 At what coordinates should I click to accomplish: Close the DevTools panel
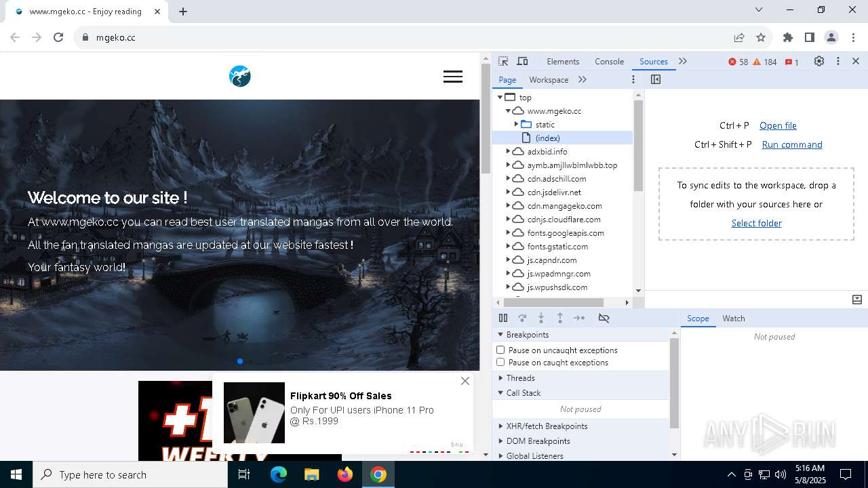coord(856,61)
